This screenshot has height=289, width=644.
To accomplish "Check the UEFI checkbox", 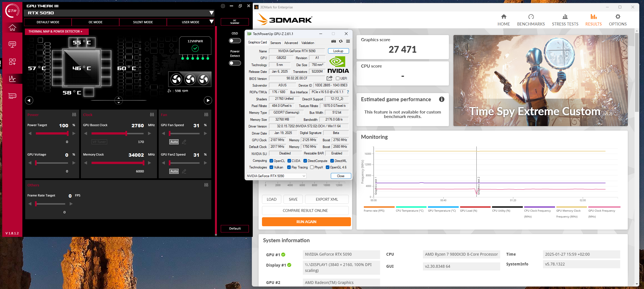I will pyautogui.click(x=338, y=78).
